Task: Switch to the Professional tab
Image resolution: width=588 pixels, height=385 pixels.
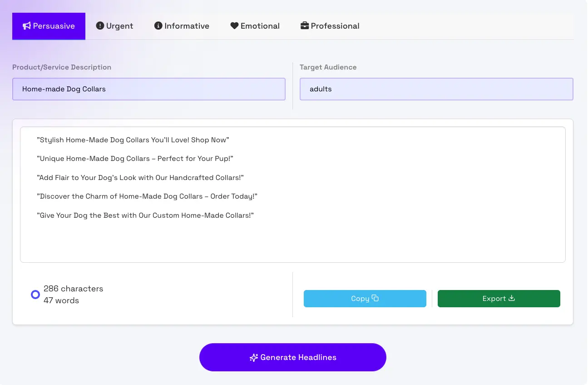Action: (x=330, y=26)
